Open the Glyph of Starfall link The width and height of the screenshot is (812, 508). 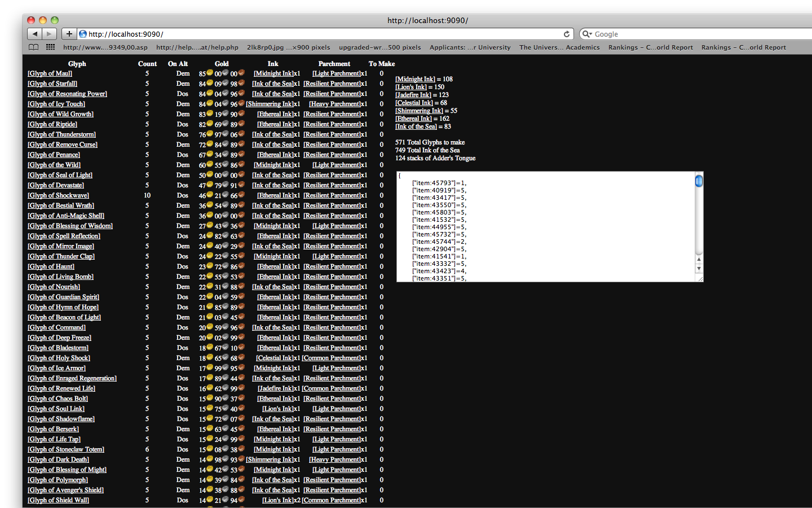click(x=52, y=84)
